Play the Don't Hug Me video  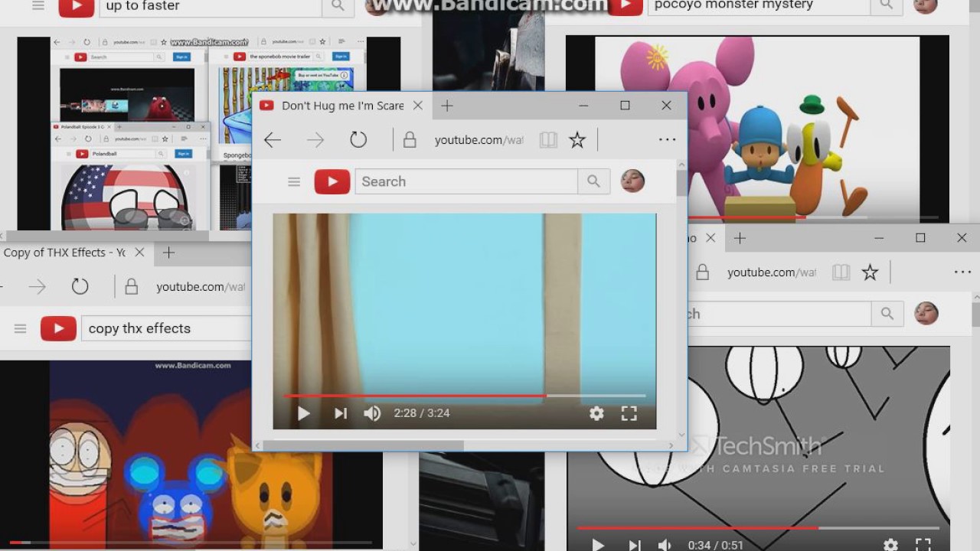[x=303, y=413]
